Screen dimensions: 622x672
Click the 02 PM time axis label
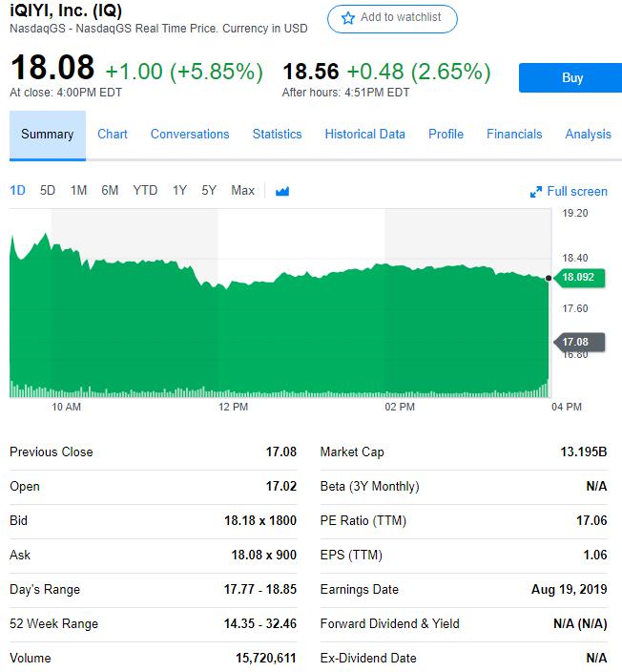point(400,408)
